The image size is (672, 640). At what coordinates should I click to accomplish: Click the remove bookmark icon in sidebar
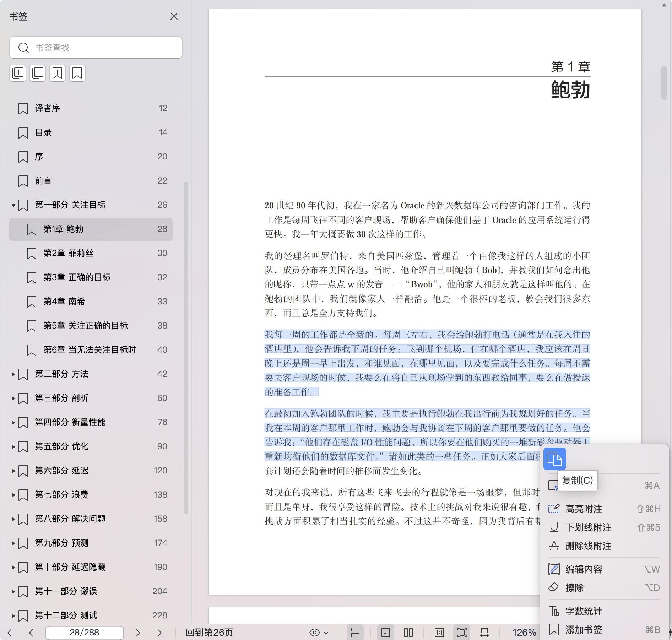(77, 73)
